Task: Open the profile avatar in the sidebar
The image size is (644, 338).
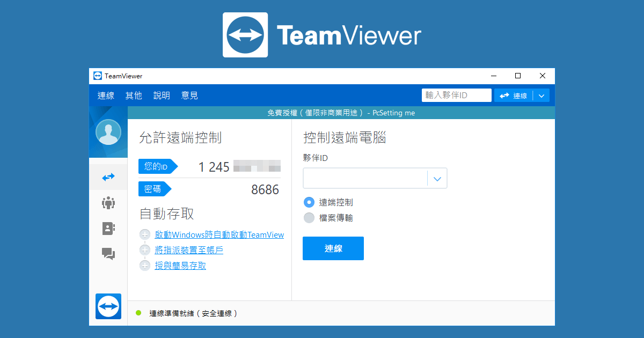Action: [x=108, y=132]
